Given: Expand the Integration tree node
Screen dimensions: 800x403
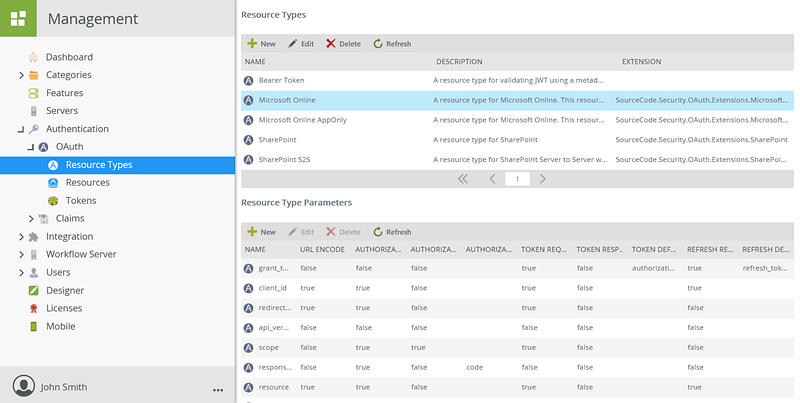Looking at the screenshot, I should 21,237.
